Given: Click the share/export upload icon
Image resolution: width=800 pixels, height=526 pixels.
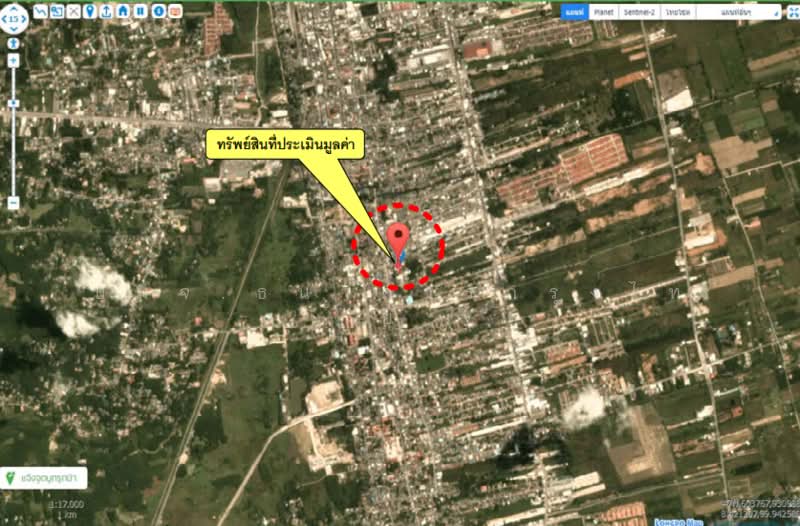Looking at the screenshot, I should point(107,11).
